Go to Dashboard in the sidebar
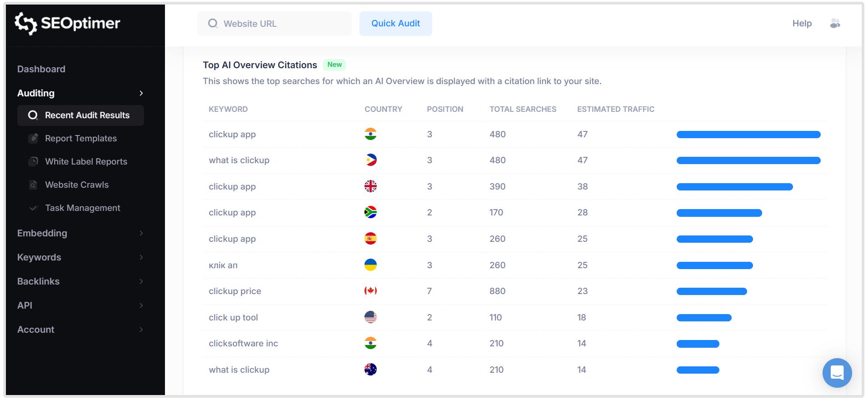868x400 pixels. click(x=41, y=69)
